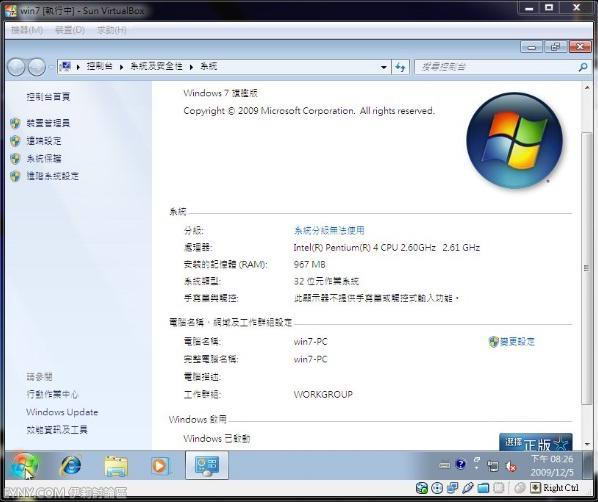Click in the 搜尋控制台 search field
Screen dimensions: 598x502
(497, 67)
